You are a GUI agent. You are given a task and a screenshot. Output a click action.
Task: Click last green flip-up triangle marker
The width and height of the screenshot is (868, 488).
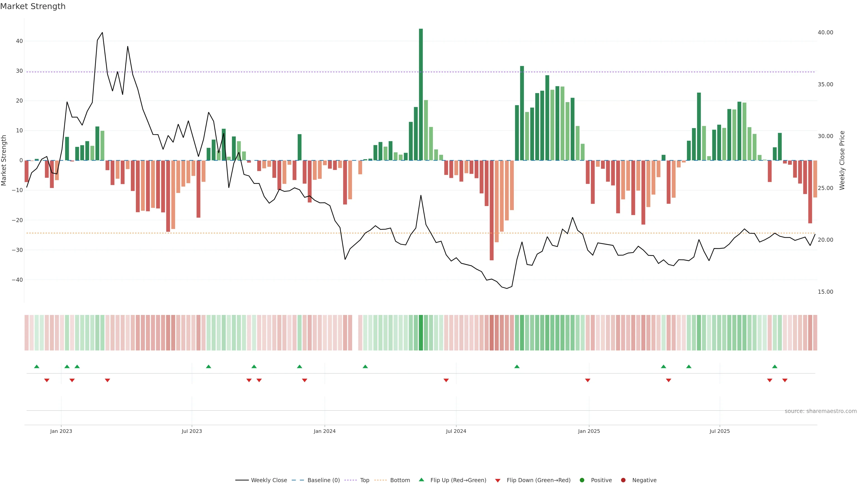(x=775, y=366)
